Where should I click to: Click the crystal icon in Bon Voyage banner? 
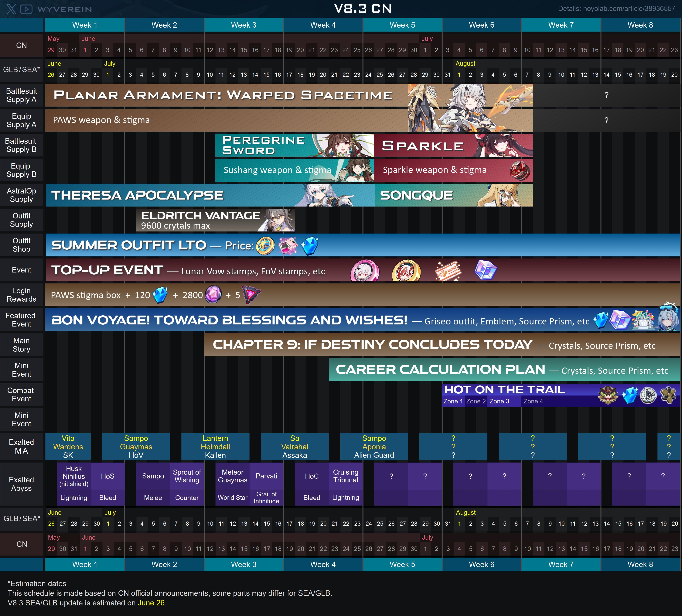(x=601, y=320)
